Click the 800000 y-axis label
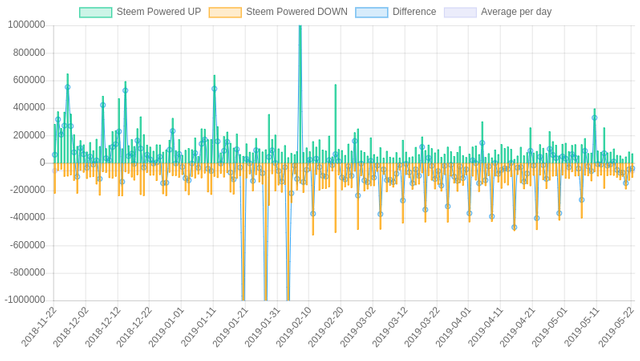The width and height of the screenshot is (640, 361). 29,53
